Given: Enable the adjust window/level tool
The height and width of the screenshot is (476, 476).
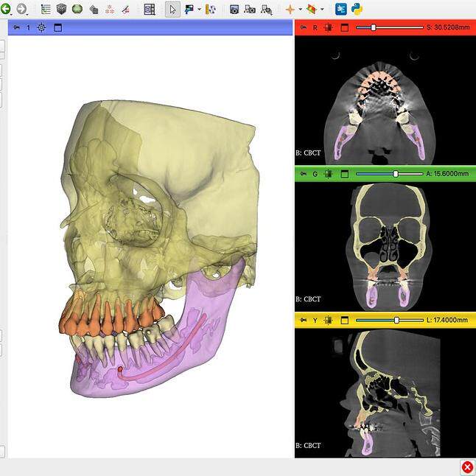Looking at the screenshot, I should pyautogui.click(x=211, y=10).
